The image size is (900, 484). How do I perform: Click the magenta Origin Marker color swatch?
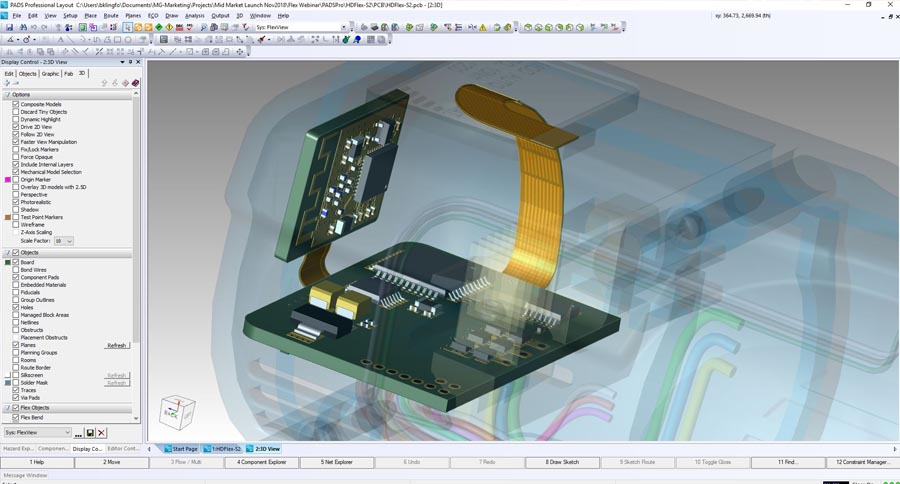[8, 180]
